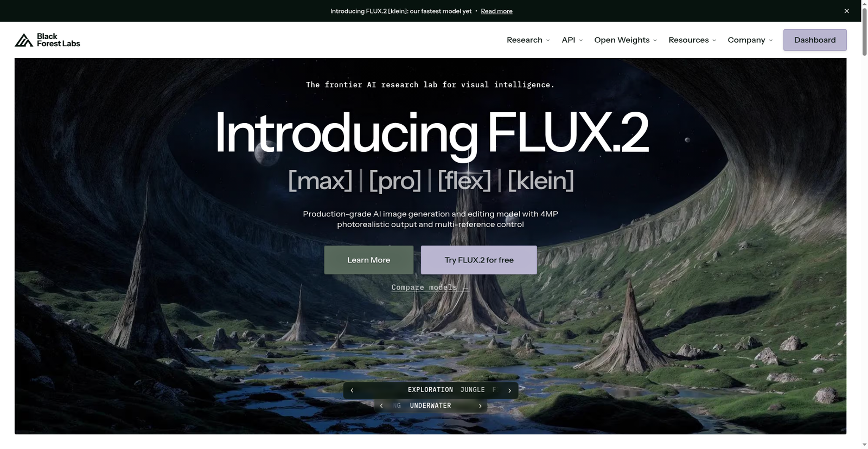
Task: Open the Read more banner link
Action: [496, 11]
